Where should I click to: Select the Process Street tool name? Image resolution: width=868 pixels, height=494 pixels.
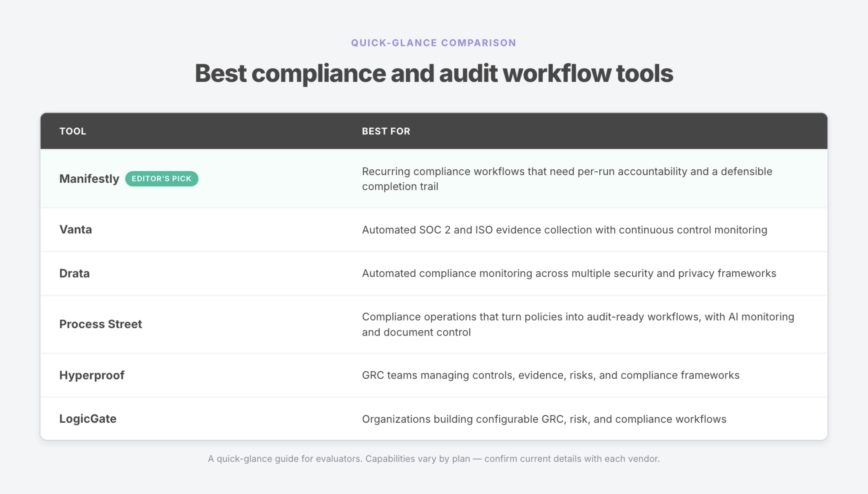point(101,324)
